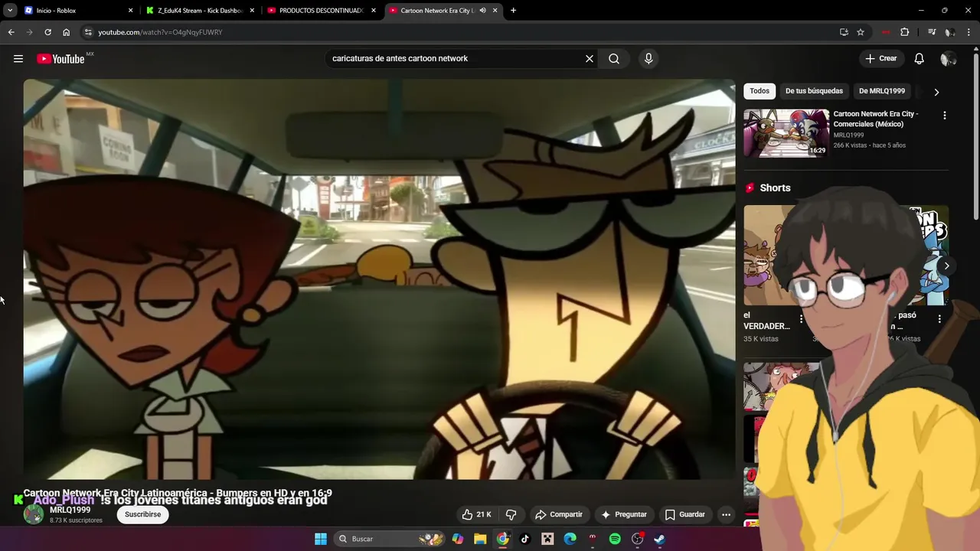Open Minecraft from the taskbar

click(547, 539)
